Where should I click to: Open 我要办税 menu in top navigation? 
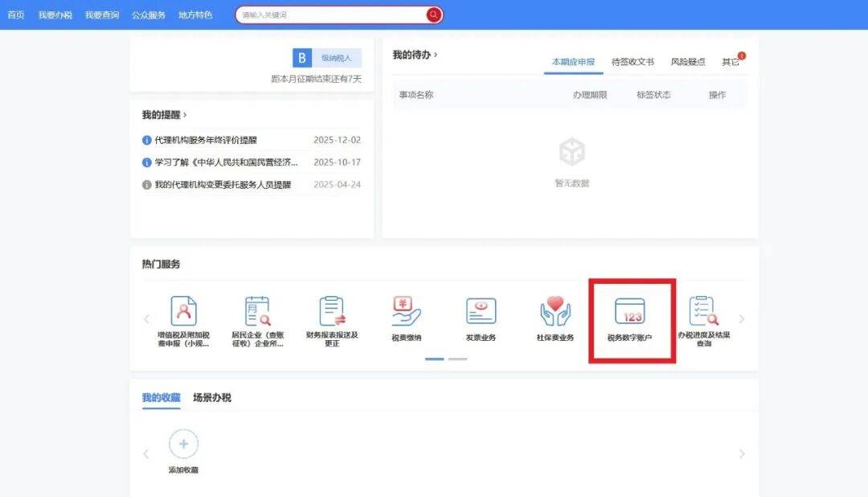coord(55,15)
